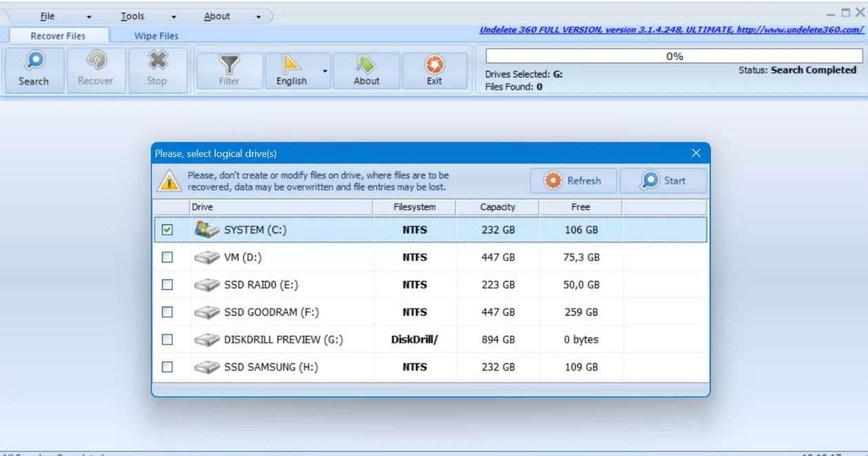
Task: Click the Search toolbar icon
Action: pos(34,62)
